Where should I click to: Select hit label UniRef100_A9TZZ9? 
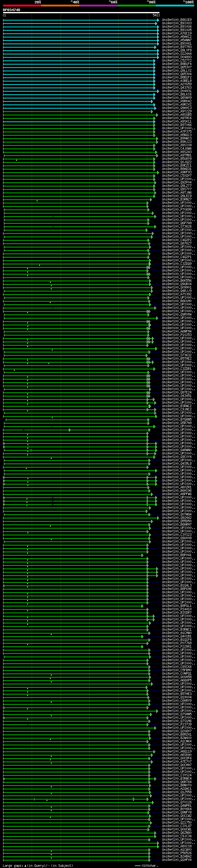[177, 111]
